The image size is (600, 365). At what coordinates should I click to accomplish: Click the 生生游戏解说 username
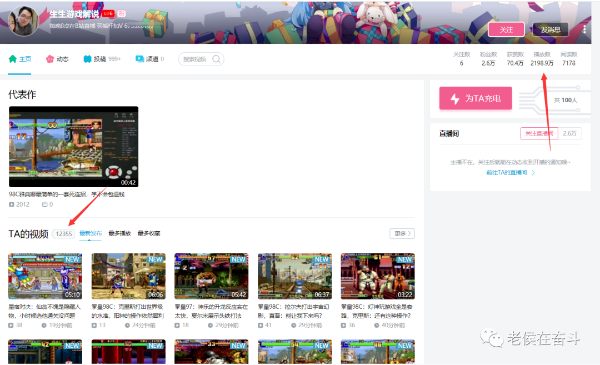(x=74, y=14)
